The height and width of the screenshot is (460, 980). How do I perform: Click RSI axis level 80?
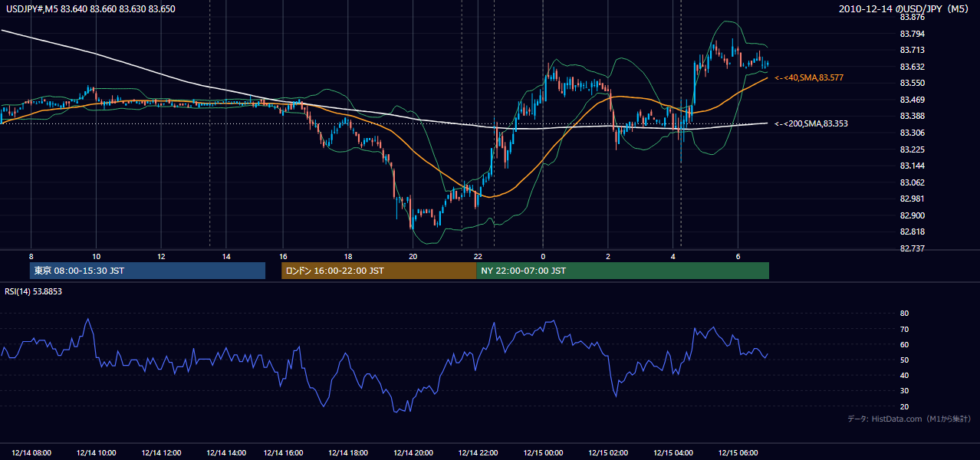point(904,314)
